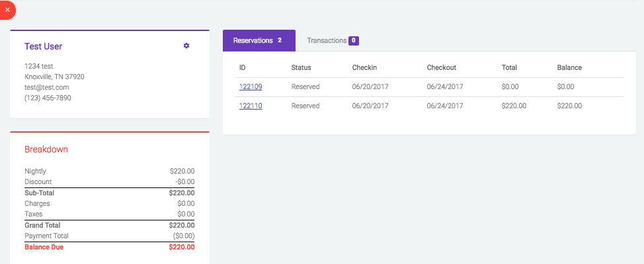Click the Checkout column header
Screen dimensions: 644x264
click(442, 67)
